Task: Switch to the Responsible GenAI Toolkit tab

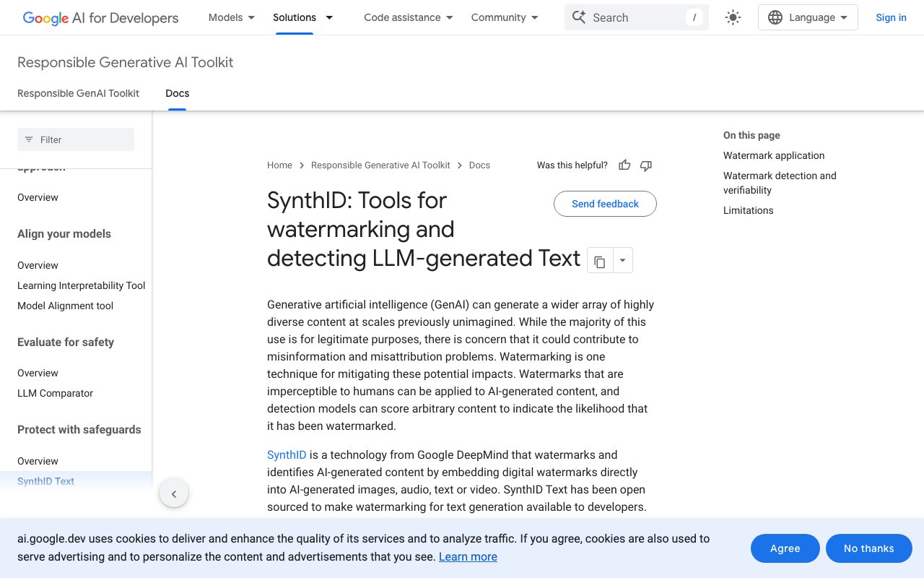Action: tap(79, 93)
